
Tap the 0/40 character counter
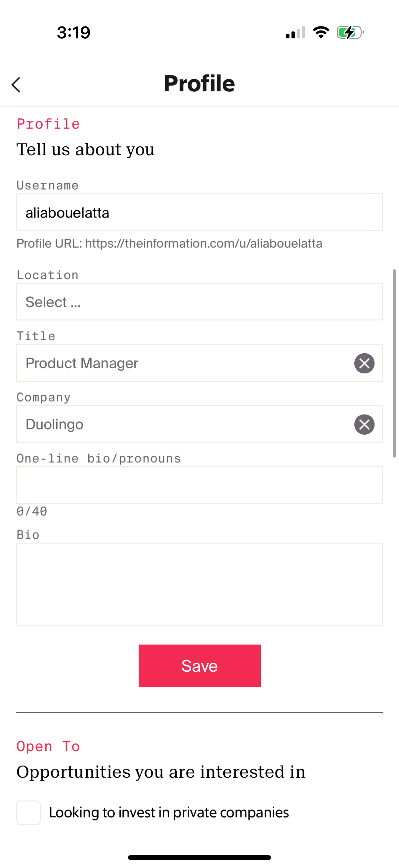pyautogui.click(x=32, y=511)
